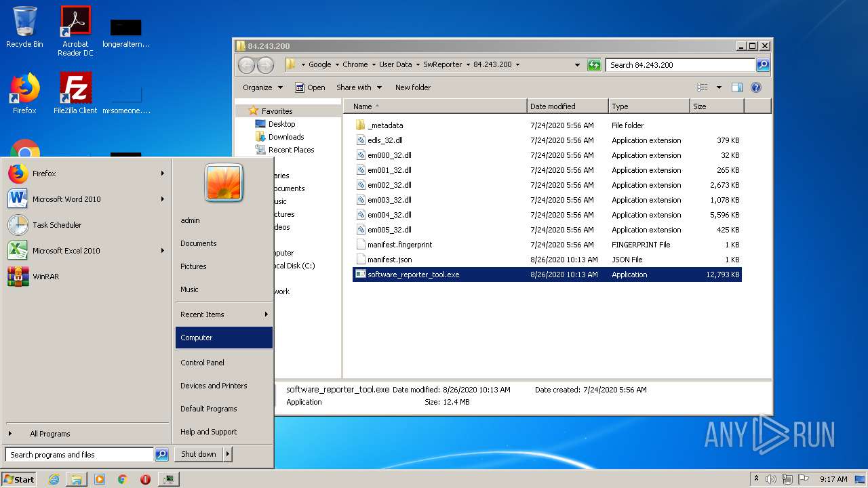The width and height of the screenshot is (868, 488).
Task: Launch WinRAR from Start menu
Action: (86, 277)
